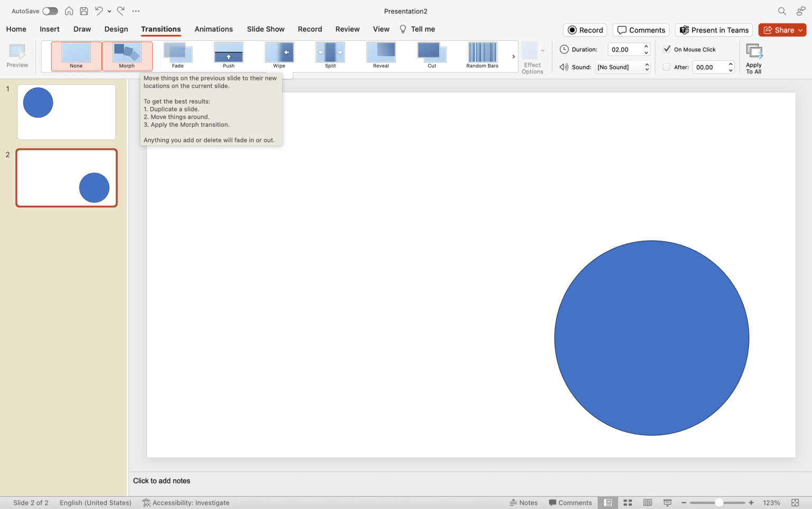Choose the Wipe transition
Viewport: 812px width, 509px height.
coord(279,56)
